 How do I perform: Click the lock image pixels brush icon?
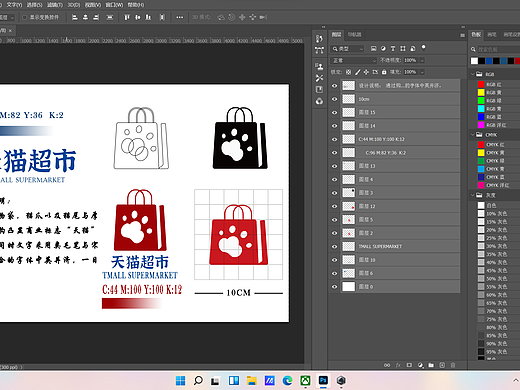357,72
